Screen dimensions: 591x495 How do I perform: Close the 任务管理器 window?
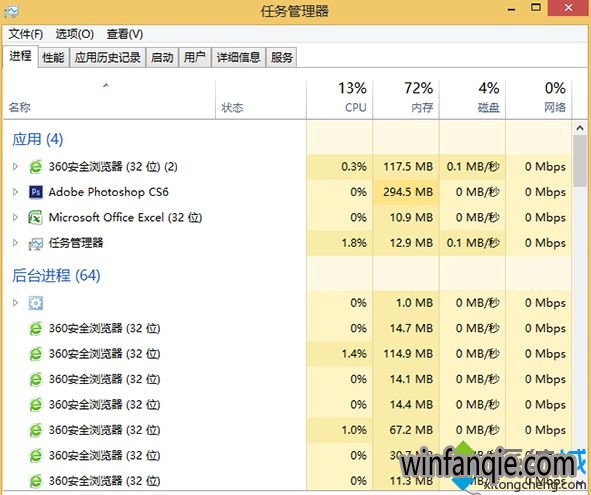click(568, 8)
